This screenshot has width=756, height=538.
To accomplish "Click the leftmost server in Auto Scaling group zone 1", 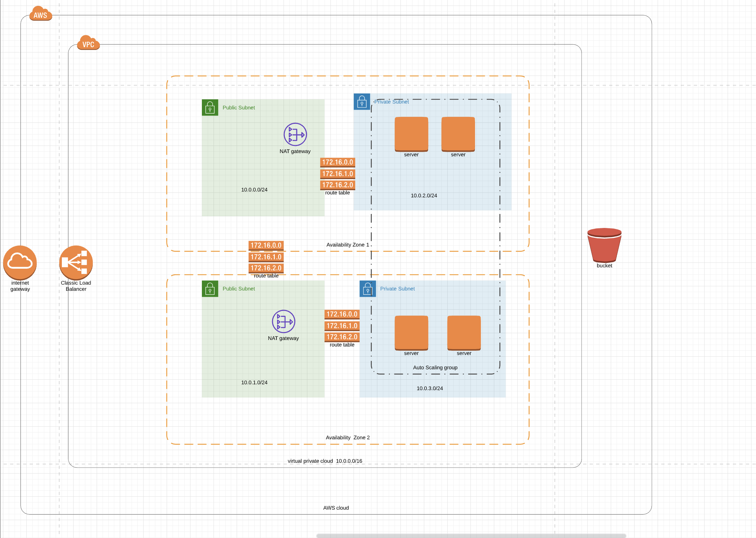I will coord(411,134).
